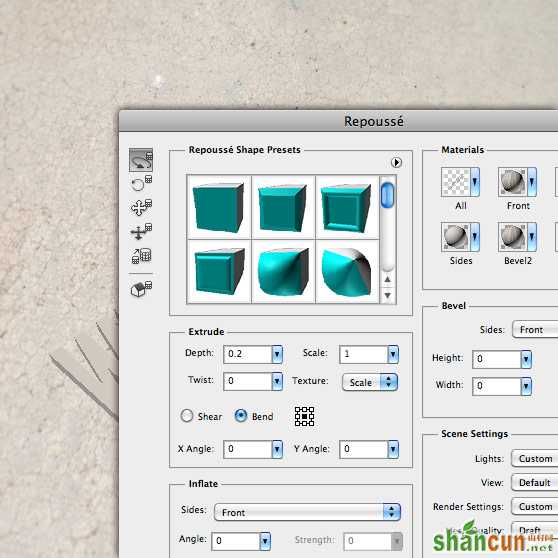Click the reference point locator grid

tap(304, 416)
